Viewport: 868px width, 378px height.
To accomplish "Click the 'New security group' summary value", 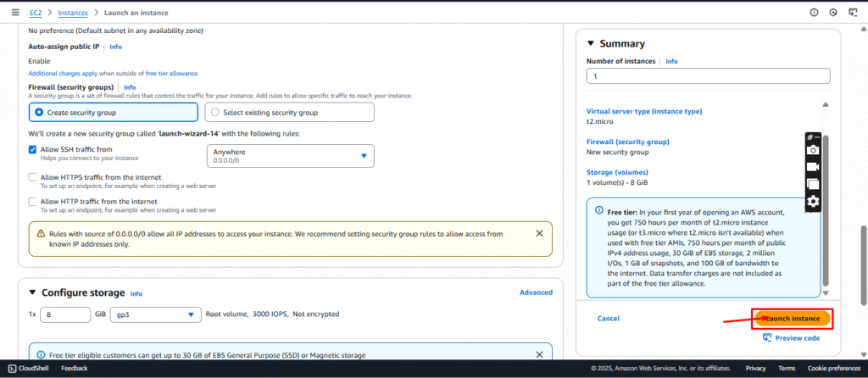I will tap(617, 152).
